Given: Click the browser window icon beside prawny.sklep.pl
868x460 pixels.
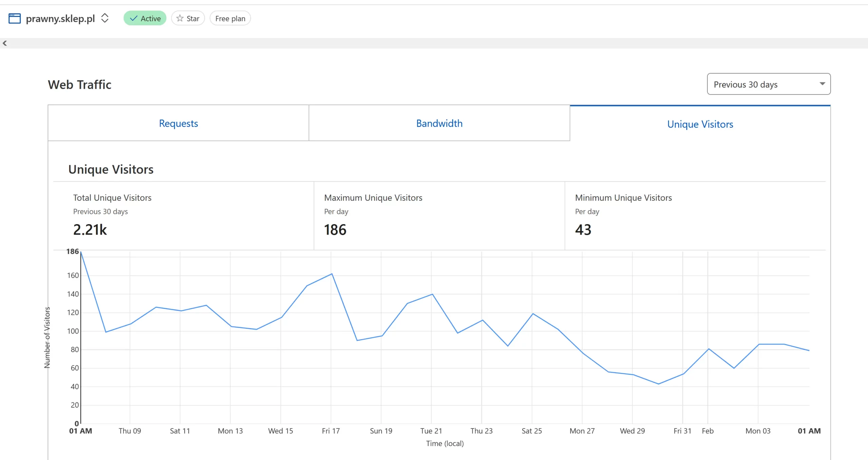Looking at the screenshot, I should [x=15, y=18].
